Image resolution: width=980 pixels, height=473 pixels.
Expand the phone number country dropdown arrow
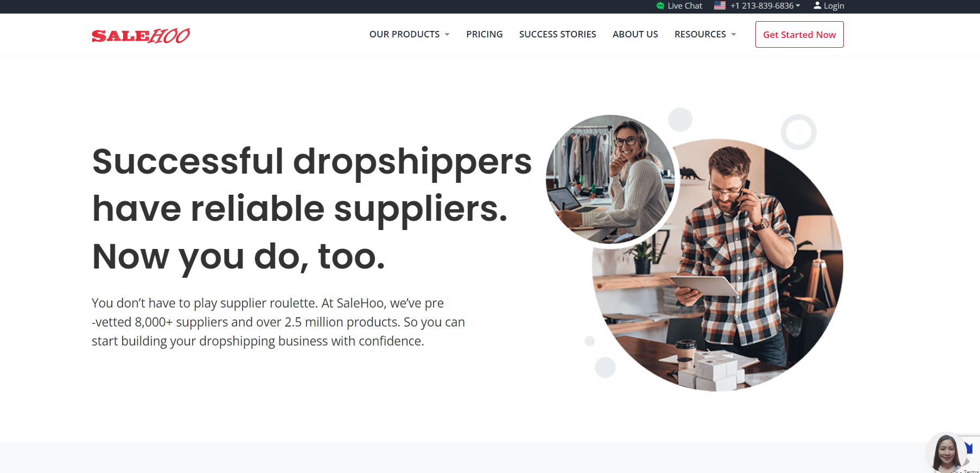click(798, 5)
